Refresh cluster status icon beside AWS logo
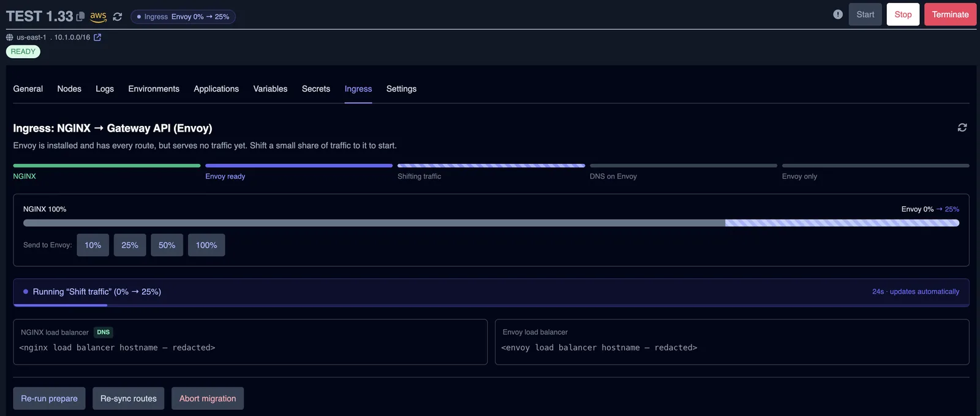This screenshot has width=980, height=416. pyautogui.click(x=118, y=17)
